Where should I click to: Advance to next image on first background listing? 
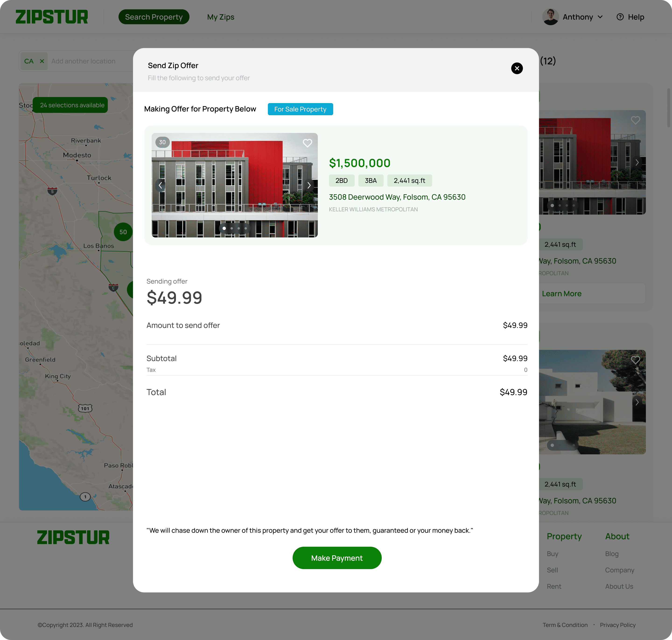pyautogui.click(x=637, y=162)
